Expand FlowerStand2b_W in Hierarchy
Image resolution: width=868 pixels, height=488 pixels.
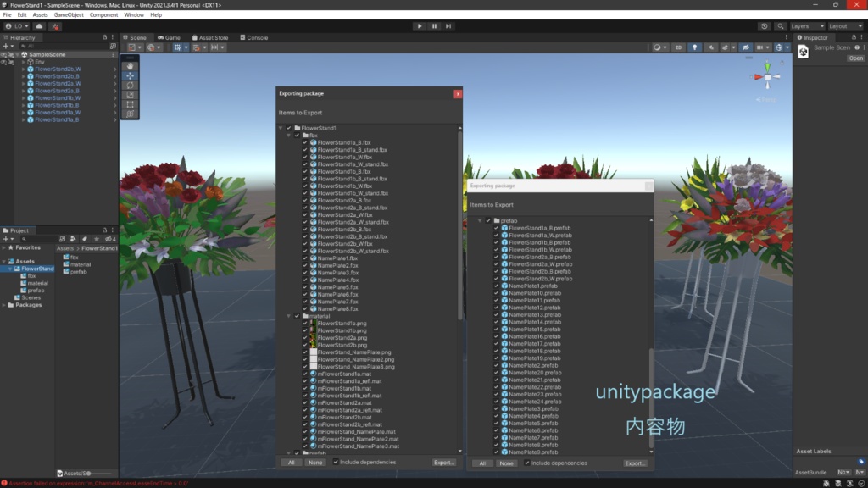[23, 69]
